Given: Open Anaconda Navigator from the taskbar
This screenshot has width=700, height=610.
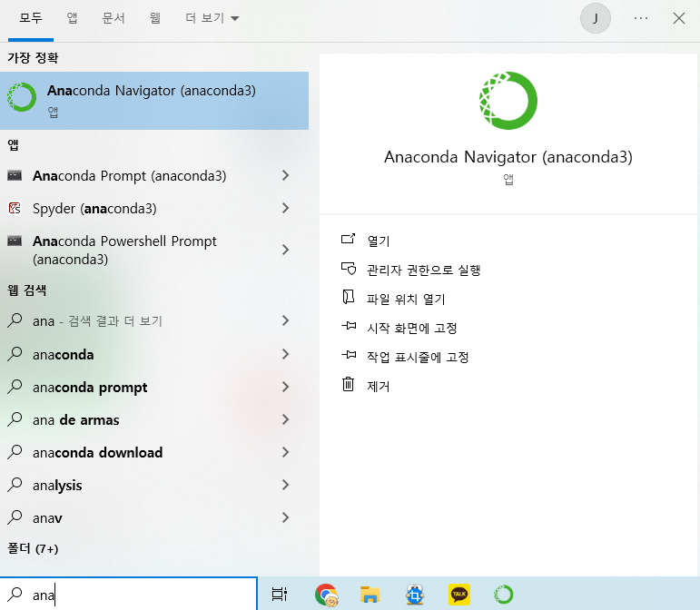Looking at the screenshot, I should [504, 595].
